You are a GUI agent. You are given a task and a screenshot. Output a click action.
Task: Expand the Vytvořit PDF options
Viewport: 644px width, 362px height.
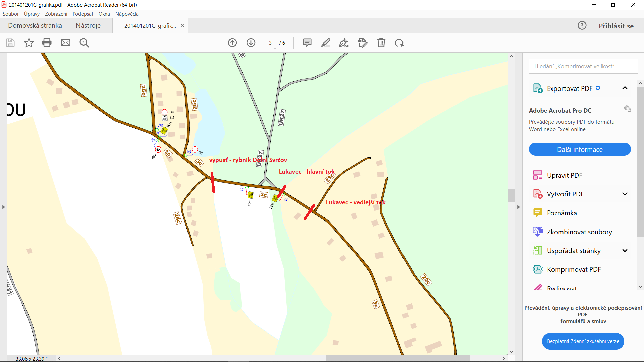625,194
